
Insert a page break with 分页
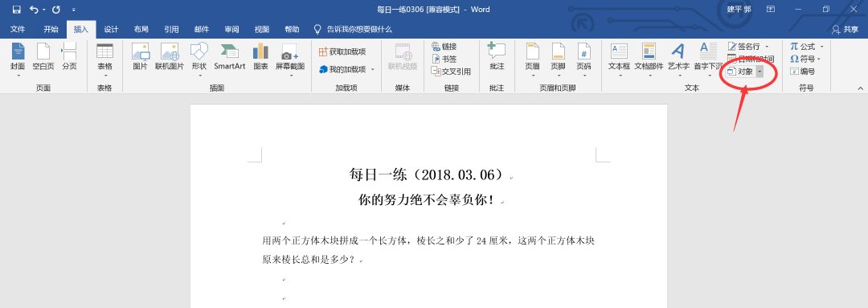(x=70, y=57)
